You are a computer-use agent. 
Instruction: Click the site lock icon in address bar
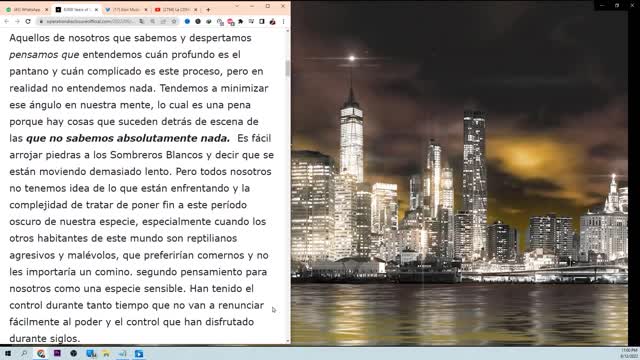pyautogui.click(x=41, y=21)
